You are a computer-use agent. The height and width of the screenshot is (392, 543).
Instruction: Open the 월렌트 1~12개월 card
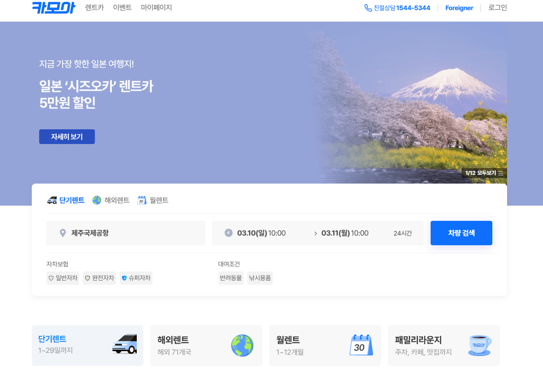[325, 345]
